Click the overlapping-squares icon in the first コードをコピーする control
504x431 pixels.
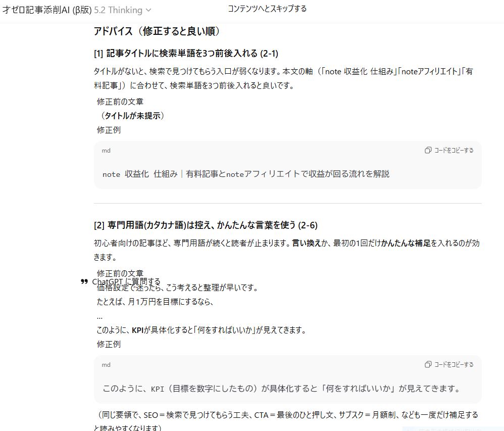tap(427, 151)
